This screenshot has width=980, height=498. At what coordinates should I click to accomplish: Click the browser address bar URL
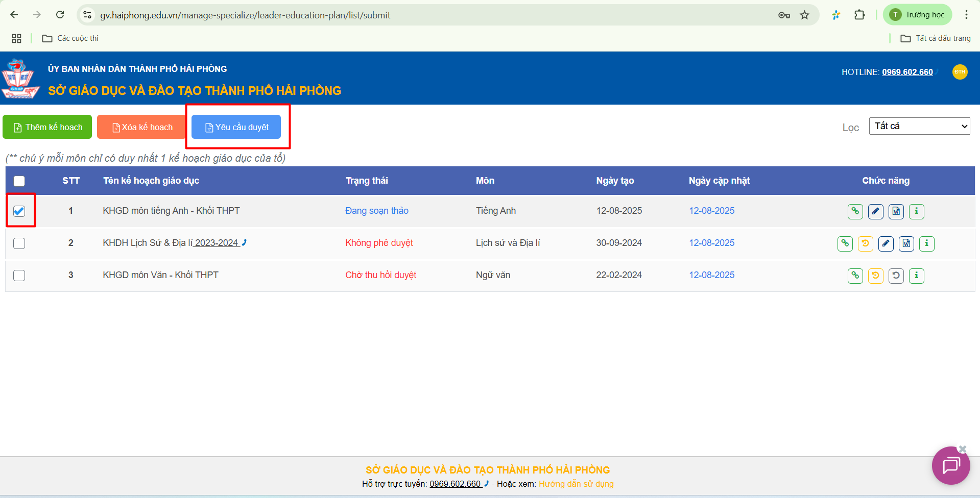[245, 15]
